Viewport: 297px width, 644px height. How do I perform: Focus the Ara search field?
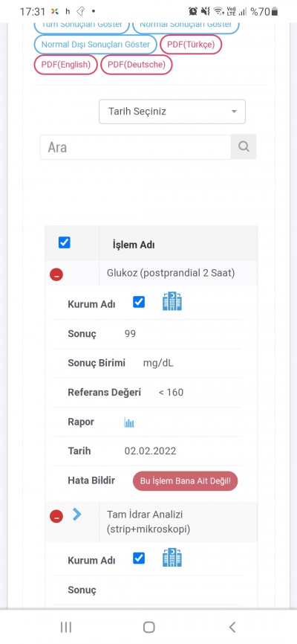tap(135, 147)
